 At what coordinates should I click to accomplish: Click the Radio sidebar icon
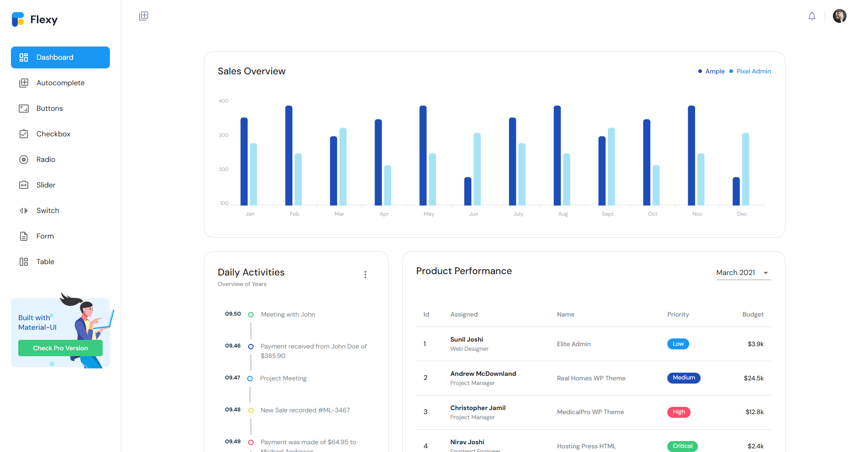[x=24, y=160]
